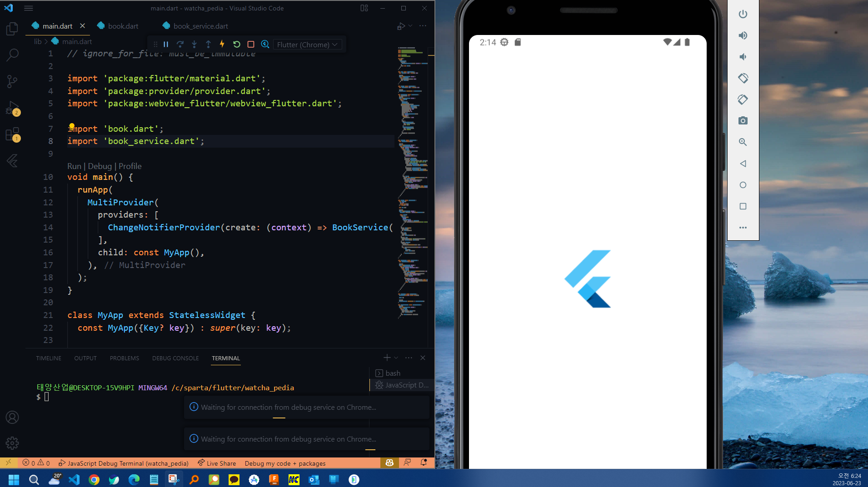Open the remote window indicator in the status bar
The image size is (868, 487).
click(8, 463)
